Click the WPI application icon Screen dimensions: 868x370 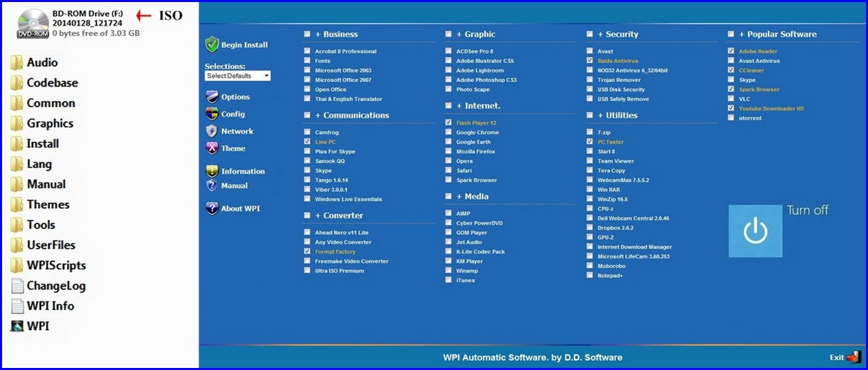[x=17, y=327]
